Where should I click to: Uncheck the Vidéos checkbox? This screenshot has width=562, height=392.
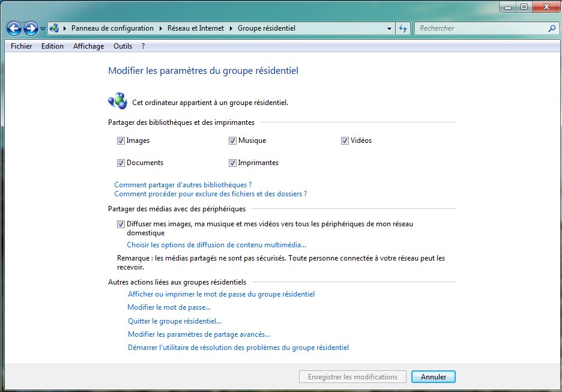click(x=345, y=141)
